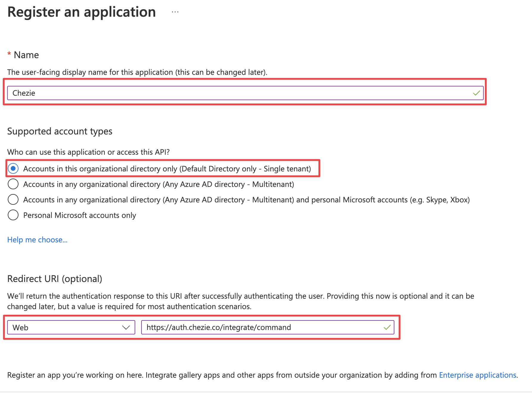Click 'Who can use this application or access this API?' text

click(88, 152)
